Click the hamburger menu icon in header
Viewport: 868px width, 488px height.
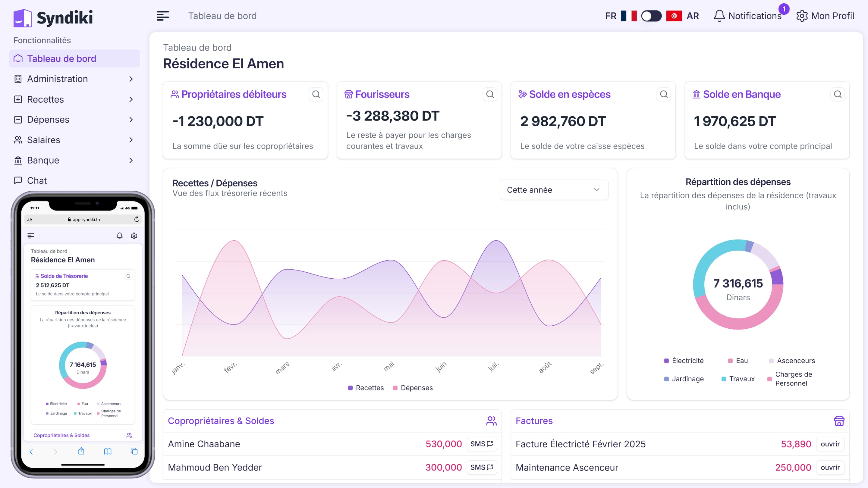click(162, 16)
